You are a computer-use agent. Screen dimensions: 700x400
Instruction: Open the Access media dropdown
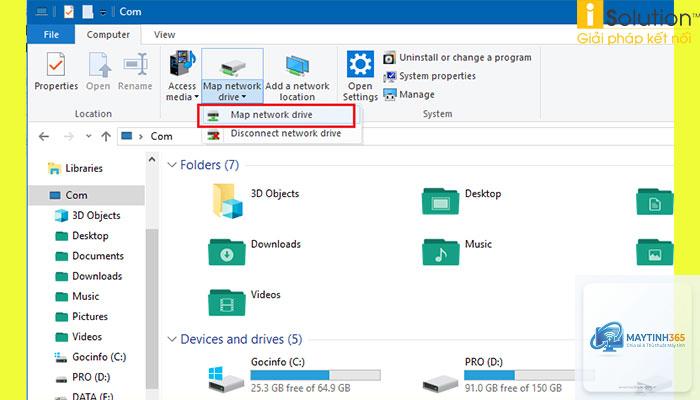pyautogui.click(x=182, y=75)
